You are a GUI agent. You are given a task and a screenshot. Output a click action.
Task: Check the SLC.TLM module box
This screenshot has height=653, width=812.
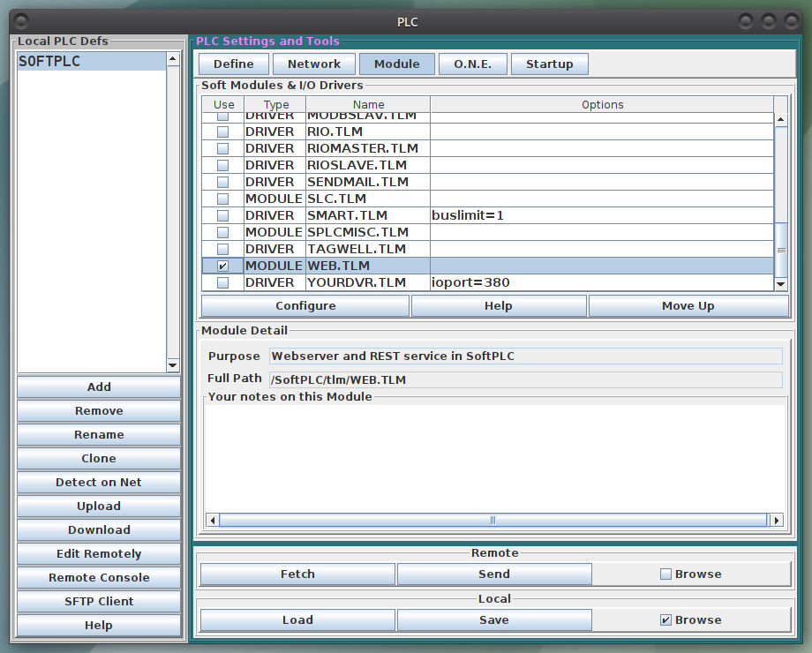point(222,199)
